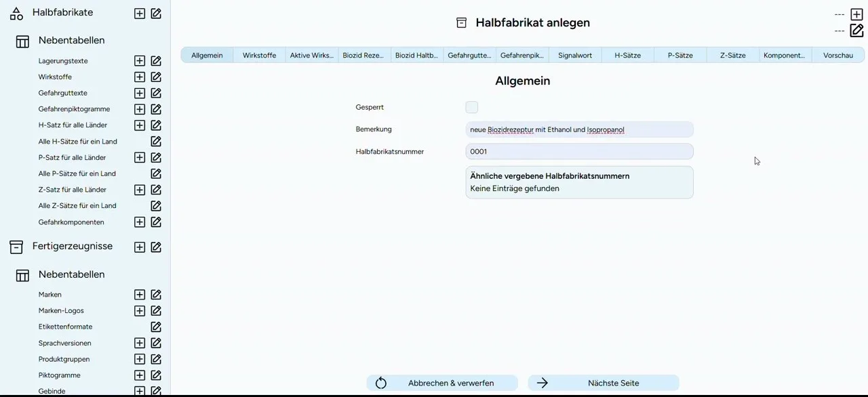Click the top-right plus icon

click(856, 14)
